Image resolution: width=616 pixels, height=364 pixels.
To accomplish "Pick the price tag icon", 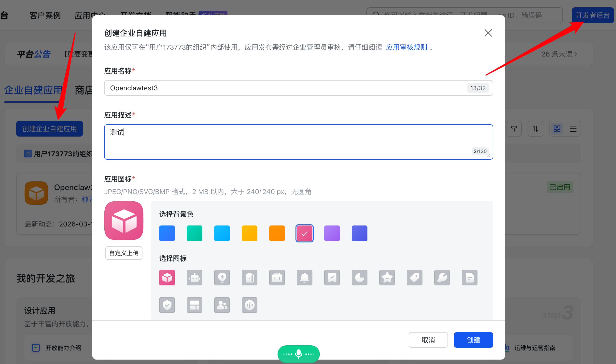I will tap(414, 278).
